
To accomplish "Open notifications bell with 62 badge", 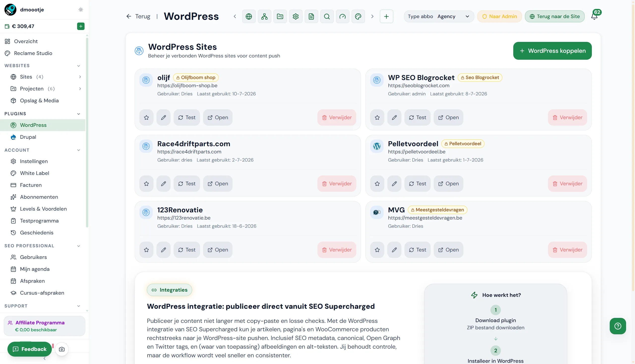I will [x=594, y=17].
